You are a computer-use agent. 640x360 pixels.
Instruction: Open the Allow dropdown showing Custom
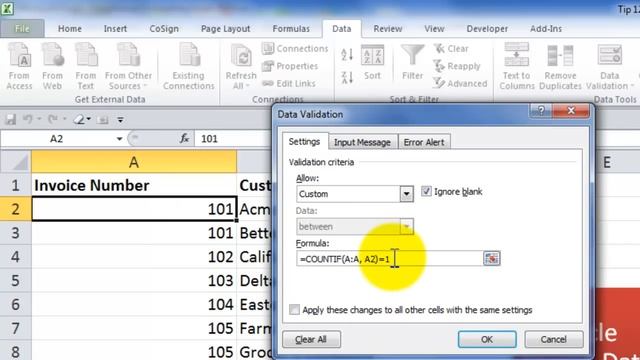tap(406, 194)
